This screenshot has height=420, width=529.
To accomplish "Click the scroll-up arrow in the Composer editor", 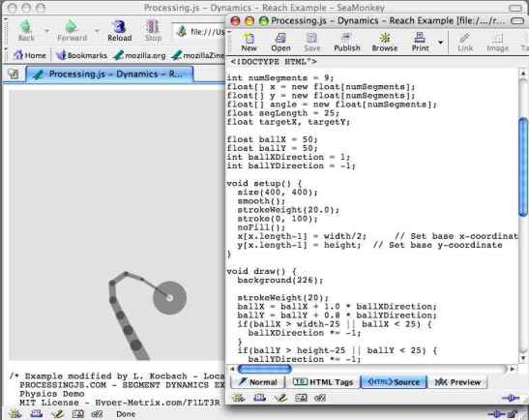I will [x=523, y=73].
